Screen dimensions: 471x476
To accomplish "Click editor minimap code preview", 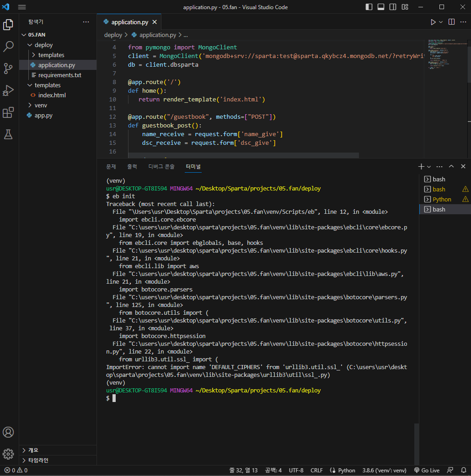I will (x=446, y=55).
